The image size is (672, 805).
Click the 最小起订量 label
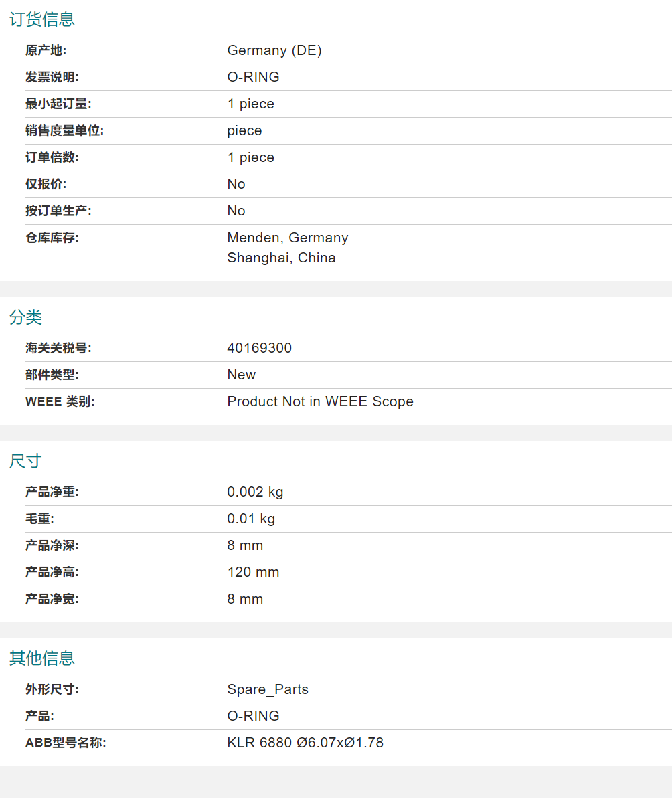58,104
